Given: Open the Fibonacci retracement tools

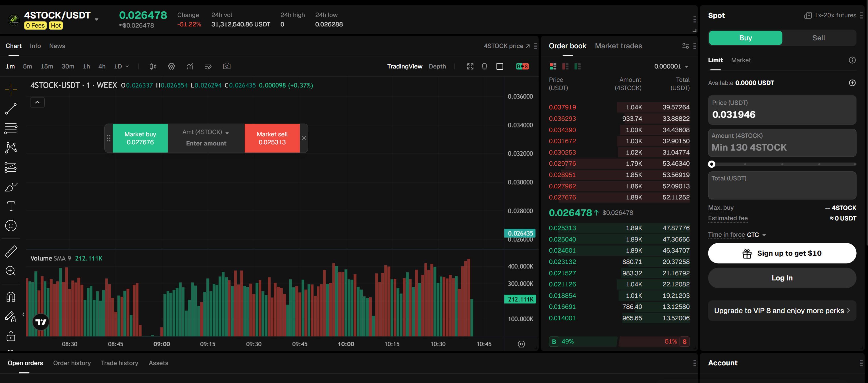Looking at the screenshot, I should point(11,128).
